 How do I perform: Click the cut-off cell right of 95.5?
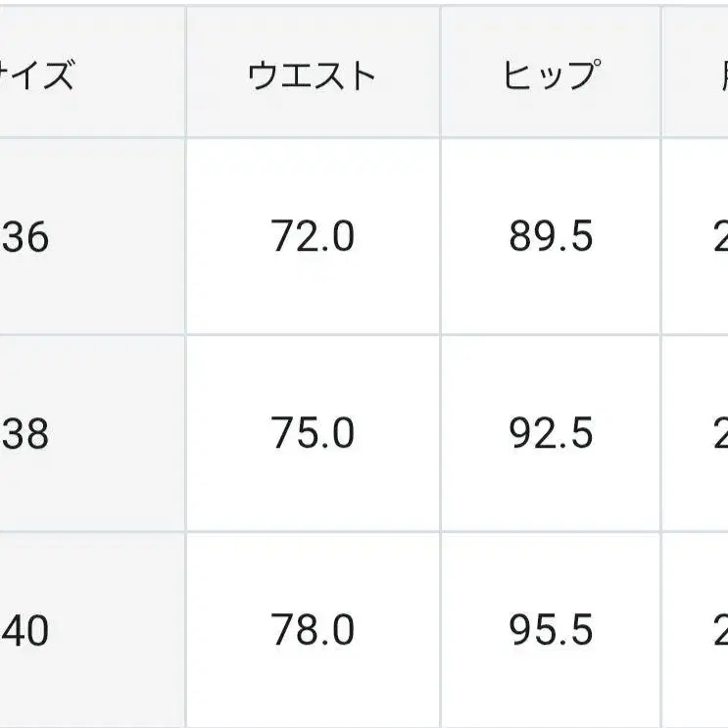pyautogui.click(x=698, y=631)
